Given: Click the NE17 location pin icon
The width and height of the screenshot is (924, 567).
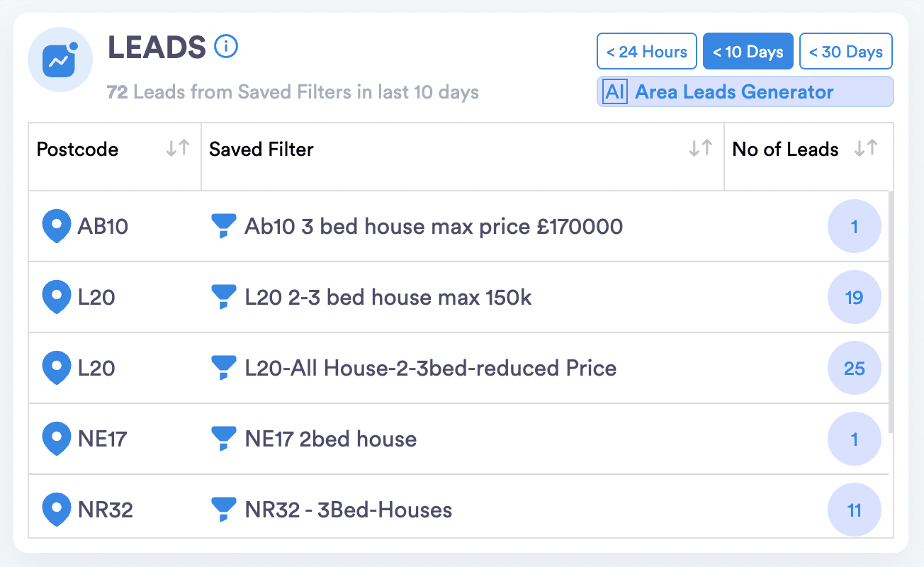Looking at the screenshot, I should click(x=56, y=439).
